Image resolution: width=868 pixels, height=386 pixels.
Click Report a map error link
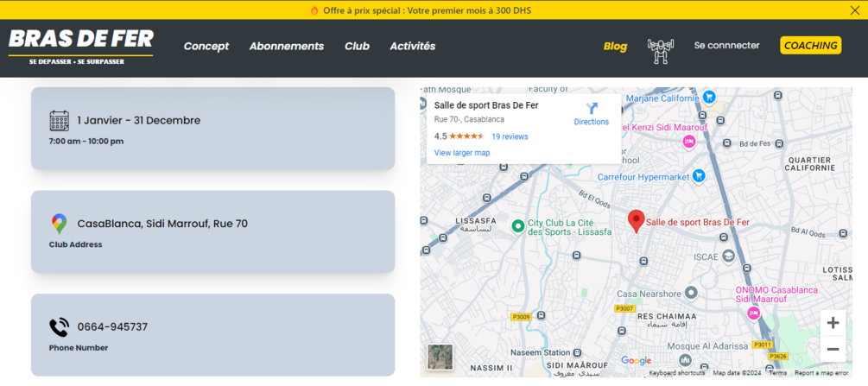pyautogui.click(x=821, y=373)
